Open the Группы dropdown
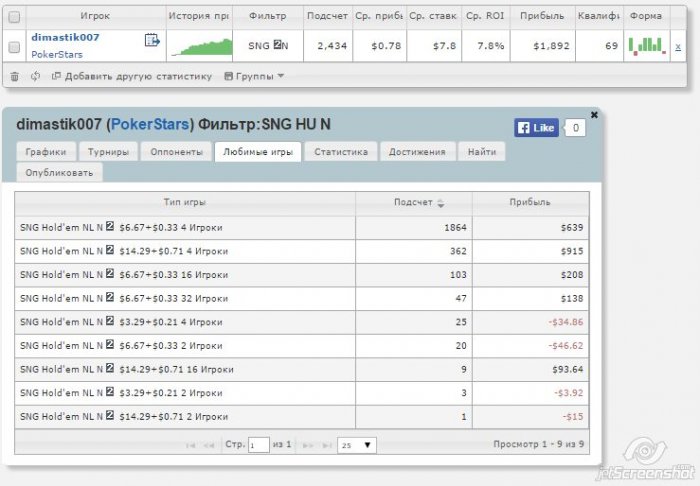The width and height of the screenshot is (700, 486). (254, 76)
